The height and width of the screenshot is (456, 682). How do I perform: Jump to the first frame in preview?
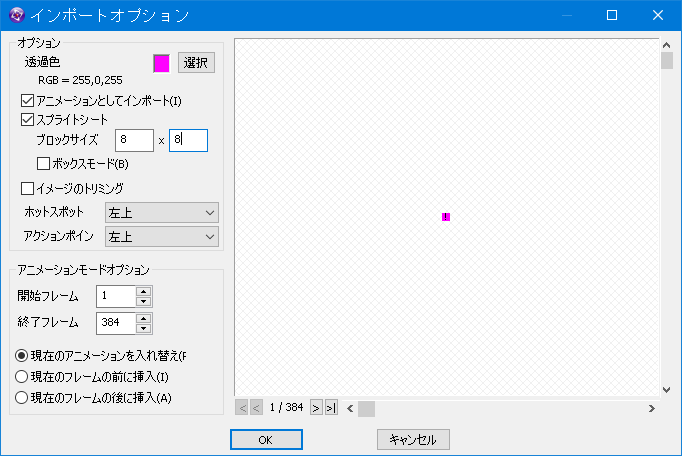point(241,408)
